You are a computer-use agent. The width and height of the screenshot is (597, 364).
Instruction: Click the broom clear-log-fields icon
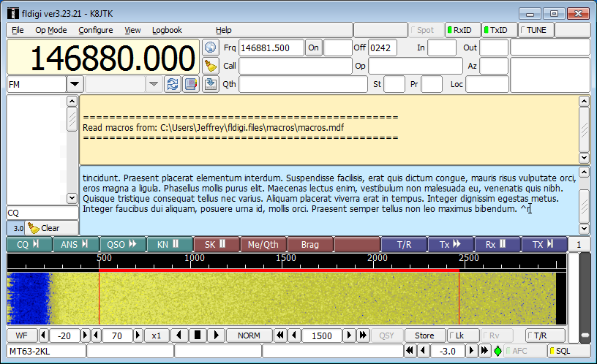210,66
